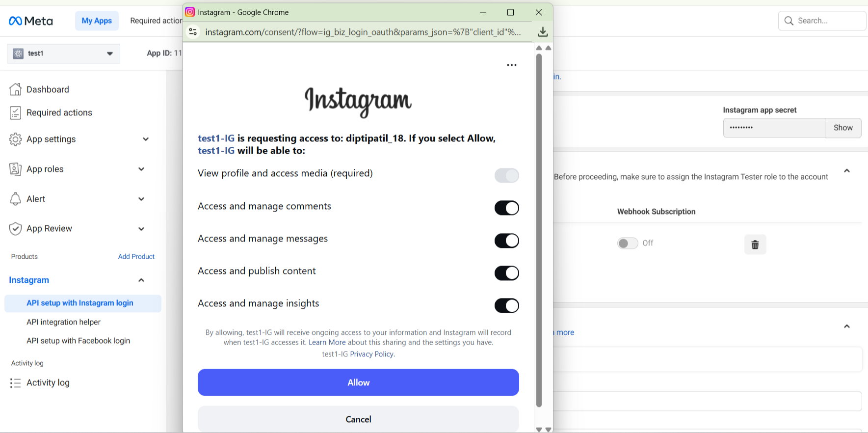Viewport: 868px width, 433px height.
Task: Click the Instagram favicon in popup title bar
Action: (190, 12)
